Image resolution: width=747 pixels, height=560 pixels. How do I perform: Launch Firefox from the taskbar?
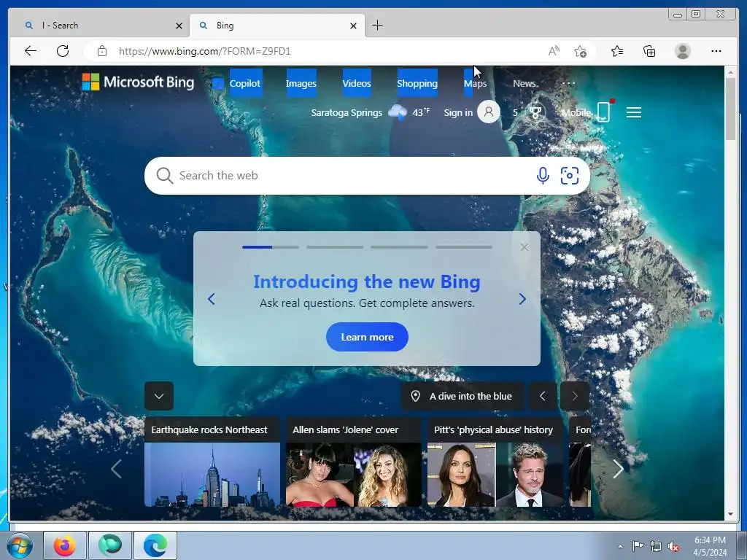tap(65, 545)
